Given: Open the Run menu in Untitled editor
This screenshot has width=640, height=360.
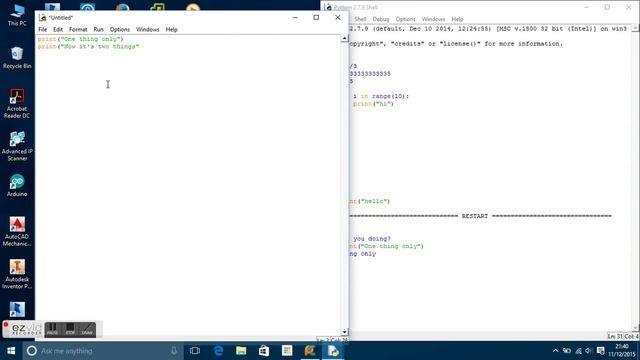Looking at the screenshot, I should pos(98,29).
